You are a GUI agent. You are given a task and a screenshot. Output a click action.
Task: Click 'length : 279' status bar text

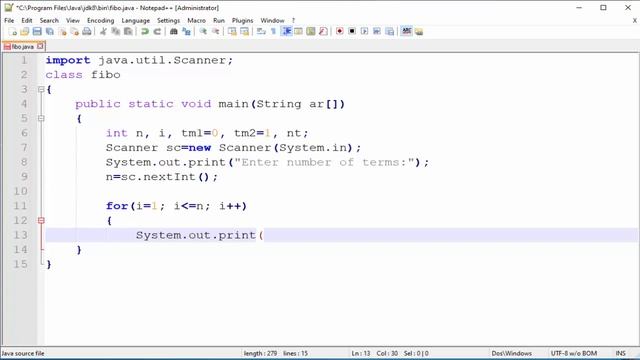[260, 353]
